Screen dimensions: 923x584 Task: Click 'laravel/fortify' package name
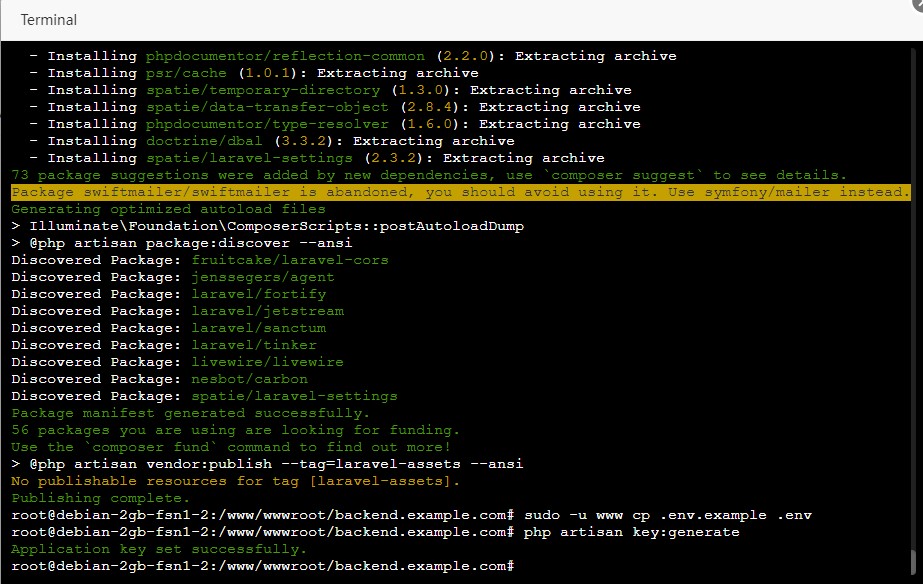click(258, 294)
